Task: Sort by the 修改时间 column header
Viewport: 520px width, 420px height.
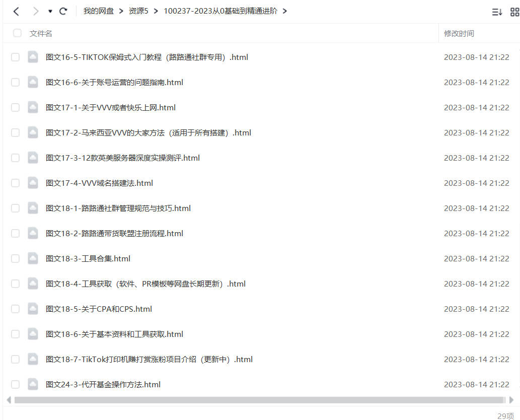Action: [x=459, y=34]
